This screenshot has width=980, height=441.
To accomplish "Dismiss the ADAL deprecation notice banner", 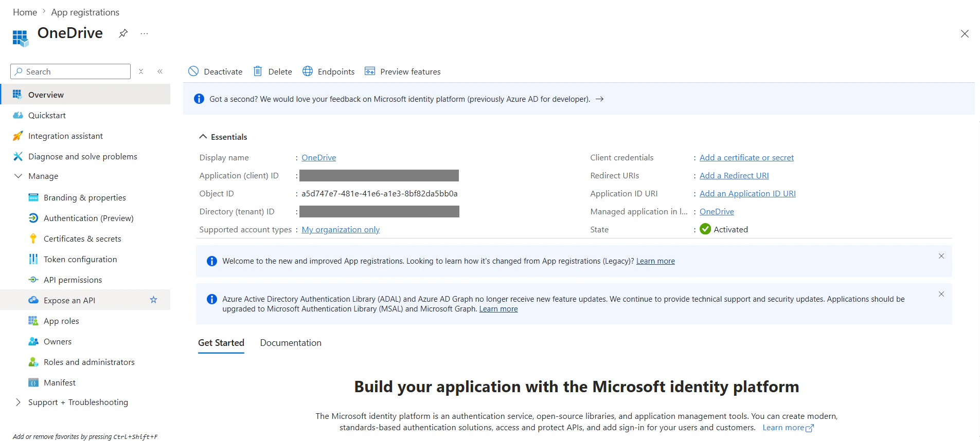I will pos(941,294).
